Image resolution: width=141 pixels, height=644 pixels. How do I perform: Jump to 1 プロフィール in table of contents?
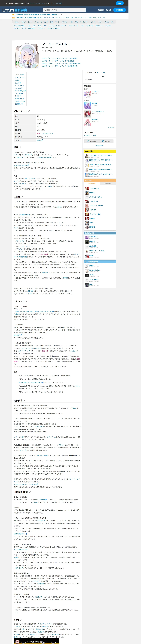(x=20, y=78)
